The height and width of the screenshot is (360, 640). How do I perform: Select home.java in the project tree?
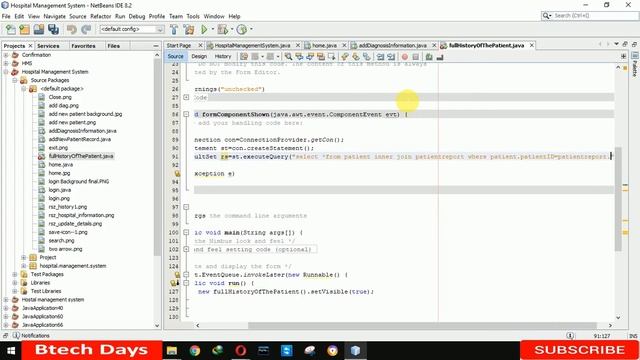click(x=61, y=164)
